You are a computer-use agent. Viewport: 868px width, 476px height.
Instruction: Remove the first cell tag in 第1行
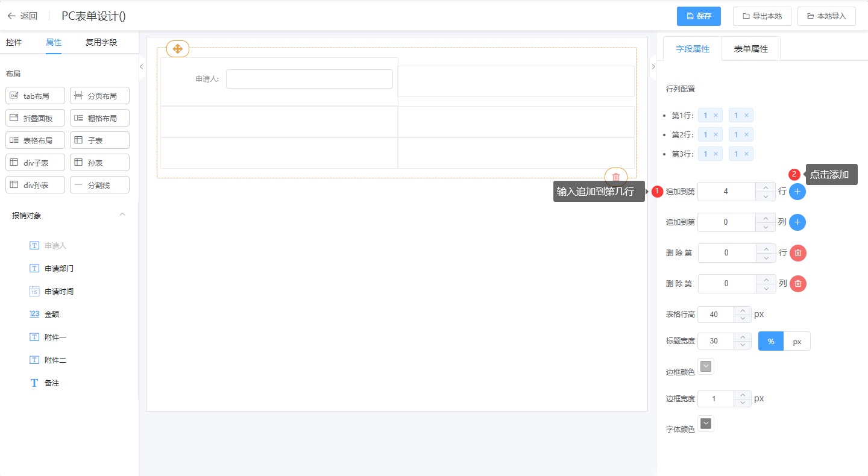point(715,116)
